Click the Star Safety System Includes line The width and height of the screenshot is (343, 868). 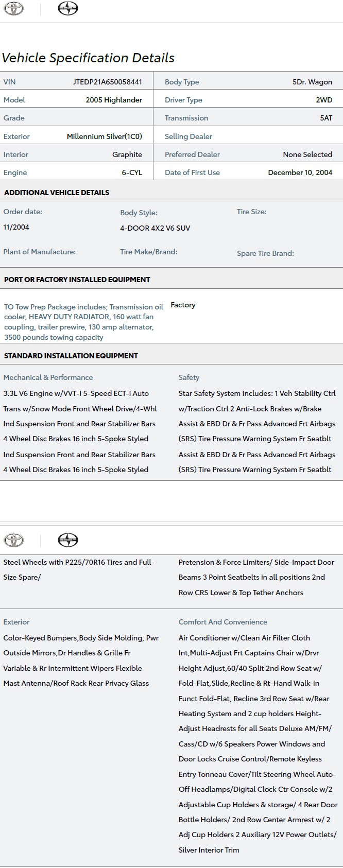click(257, 393)
